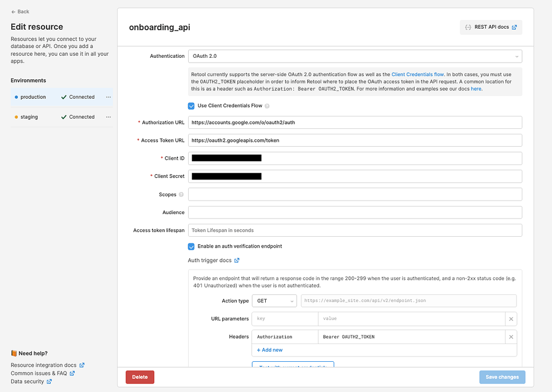552x392 pixels.
Task: Click the Access token lifespan field
Action: pyautogui.click(x=355, y=230)
